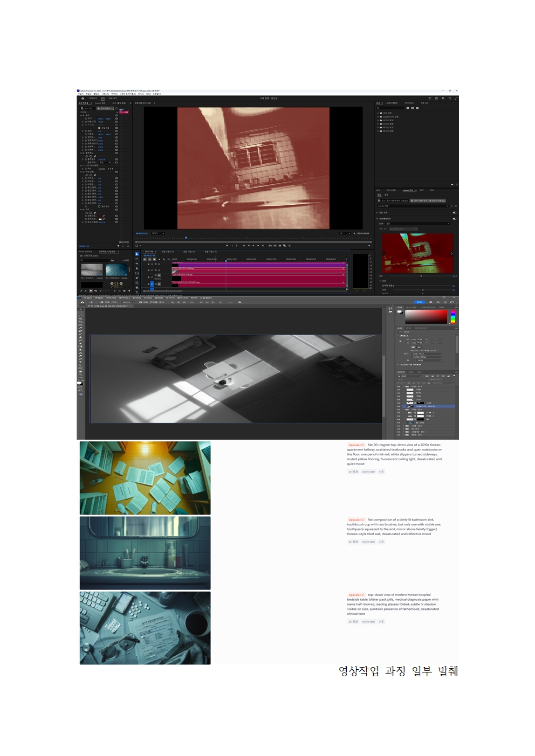535x756 pixels.
Task: Switch to the 내보내기 workspace tab
Action: (113, 98)
